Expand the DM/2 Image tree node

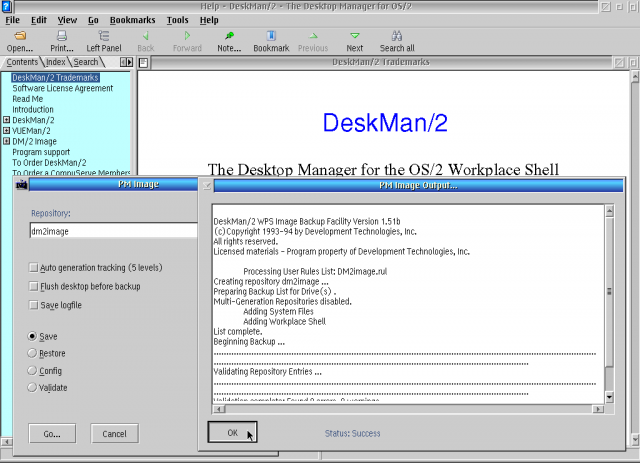(7, 141)
